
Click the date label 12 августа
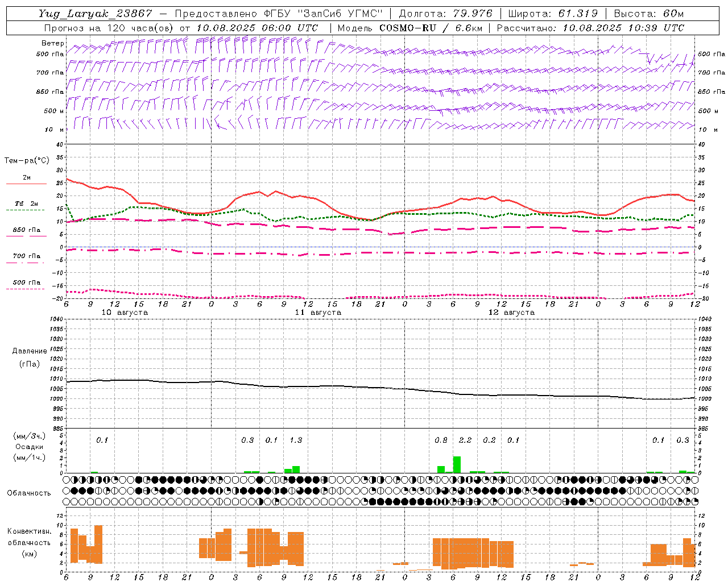pyautogui.click(x=511, y=313)
